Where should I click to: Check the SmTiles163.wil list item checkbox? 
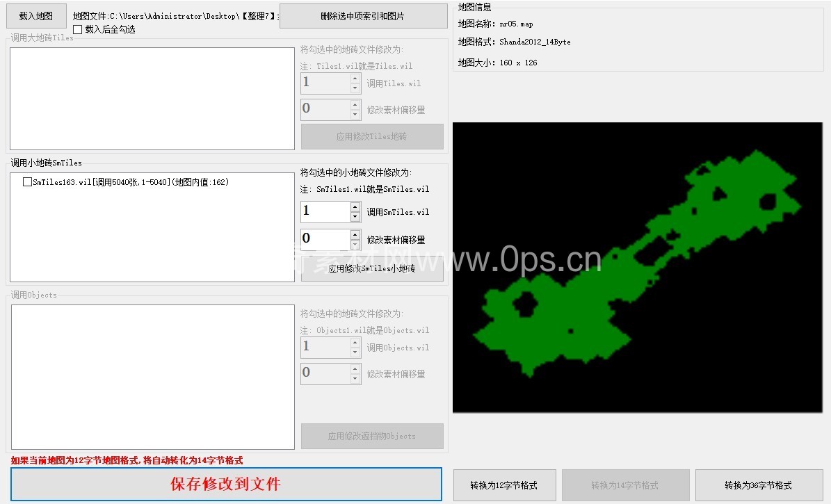27,182
